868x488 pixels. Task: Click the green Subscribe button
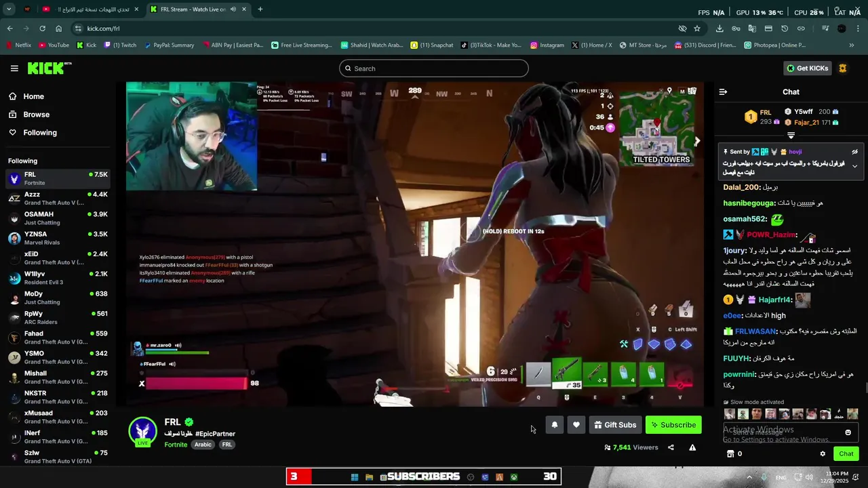click(673, 425)
